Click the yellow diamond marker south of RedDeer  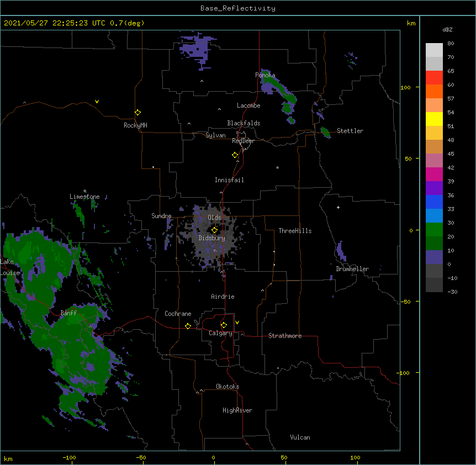(235, 155)
